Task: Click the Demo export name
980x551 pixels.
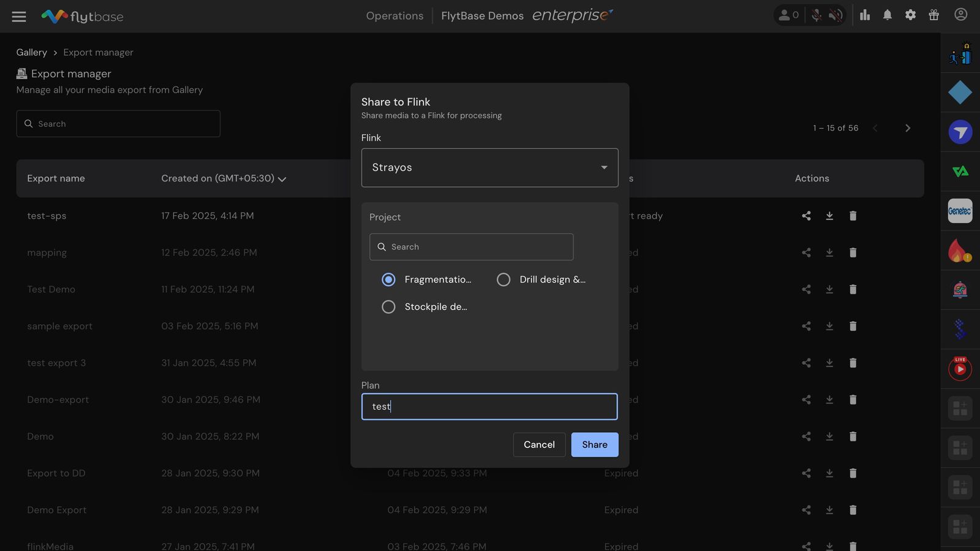Action: [x=40, y=436]
